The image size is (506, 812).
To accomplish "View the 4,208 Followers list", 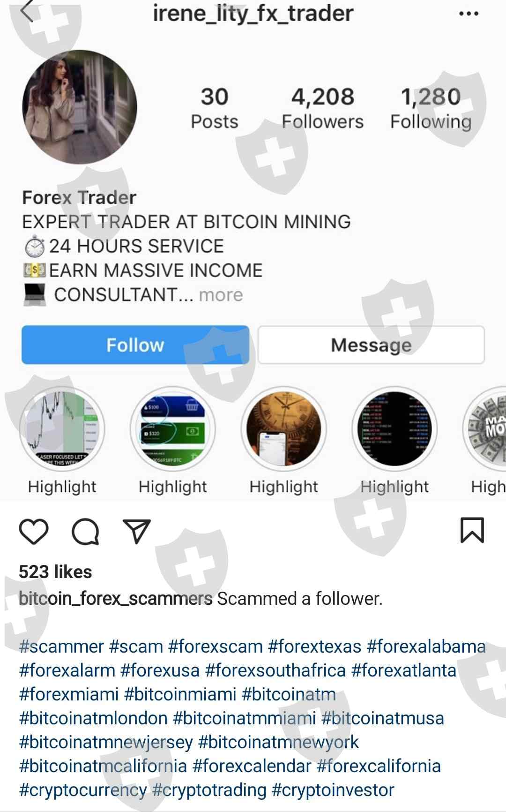I will coord(322,108).
